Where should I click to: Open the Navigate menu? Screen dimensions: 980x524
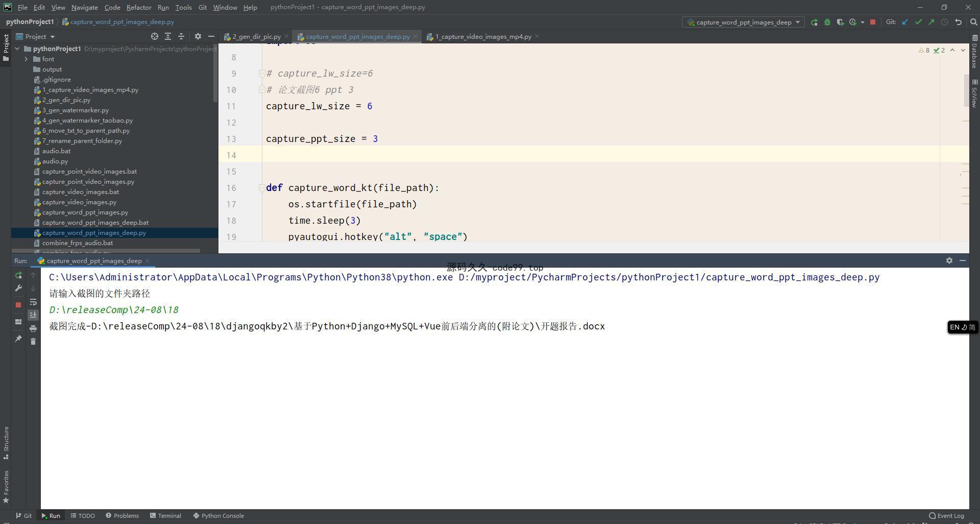coord(84,7)
